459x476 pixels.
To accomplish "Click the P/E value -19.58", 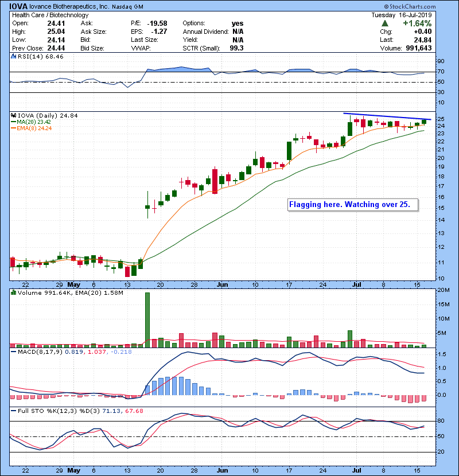I will coord(157,24).
